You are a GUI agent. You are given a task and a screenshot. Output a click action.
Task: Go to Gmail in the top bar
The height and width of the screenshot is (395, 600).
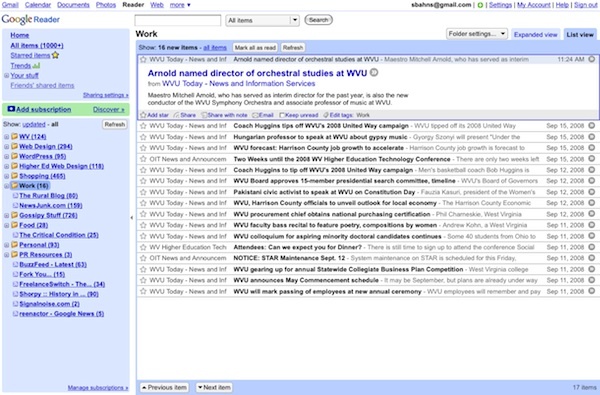point(10,5)
